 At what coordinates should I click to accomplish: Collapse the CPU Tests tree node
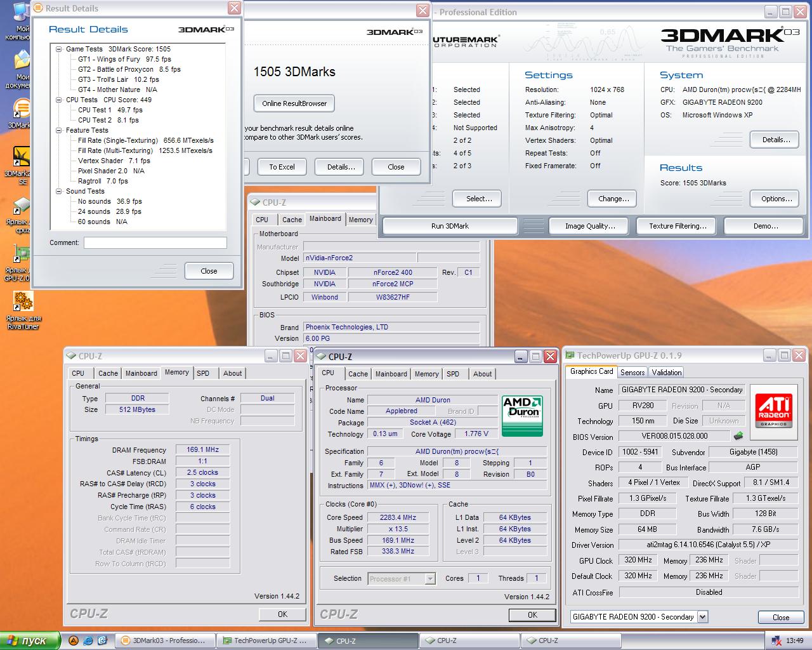pos(59,100)
